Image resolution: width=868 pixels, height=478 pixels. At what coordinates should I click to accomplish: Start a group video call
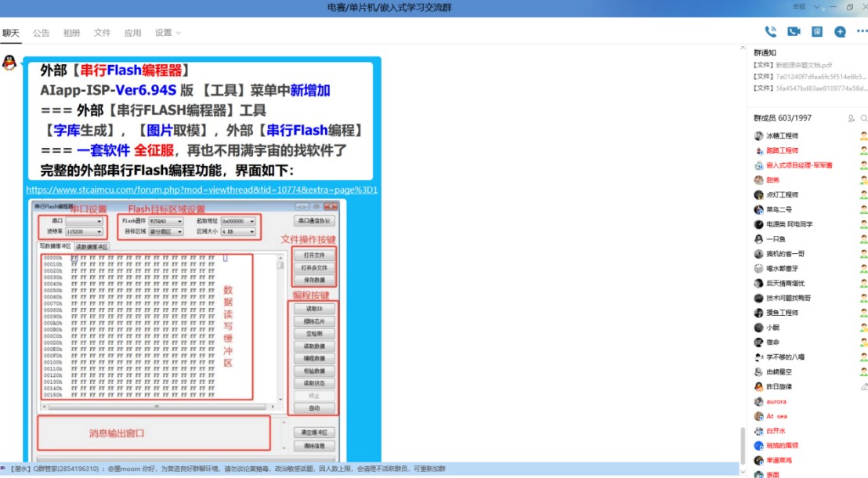pyautogui.click(x=794, y=31)
